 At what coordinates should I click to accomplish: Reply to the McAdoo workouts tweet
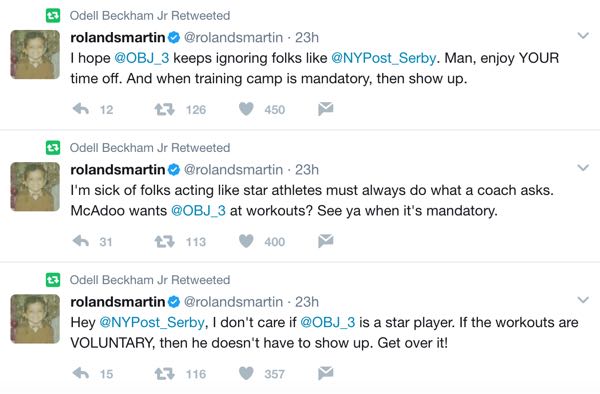81,241
